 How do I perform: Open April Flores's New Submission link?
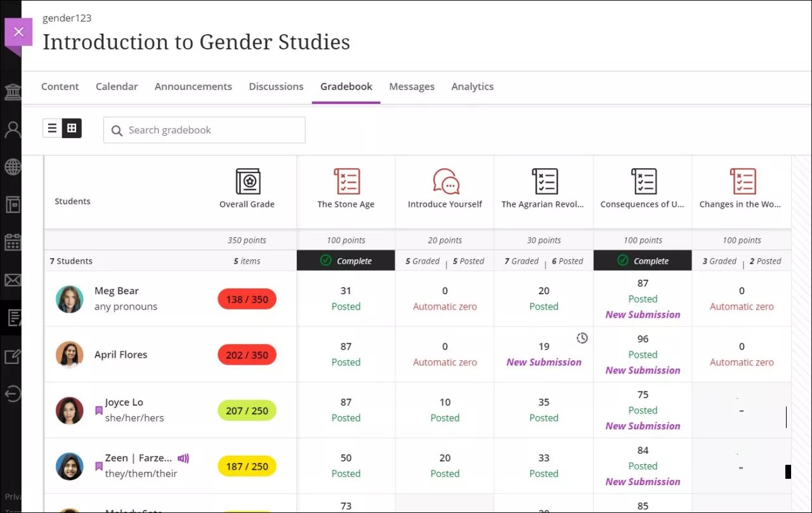pos(544,361)
